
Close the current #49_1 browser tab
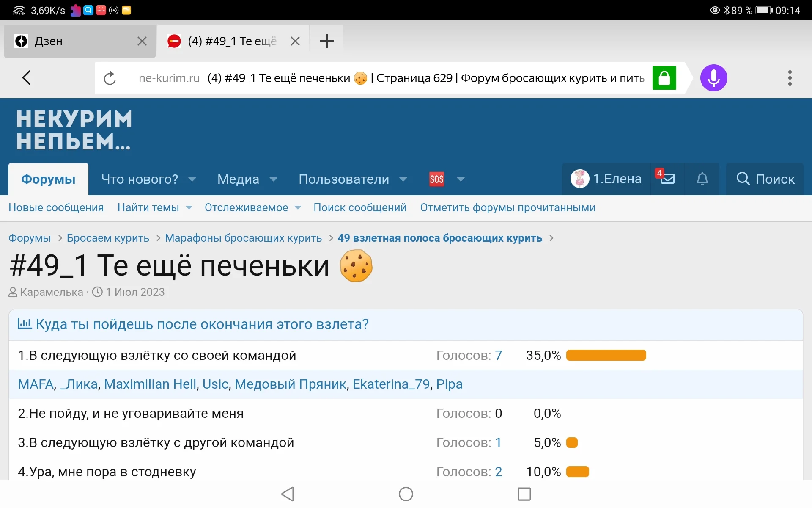(295, 41)
